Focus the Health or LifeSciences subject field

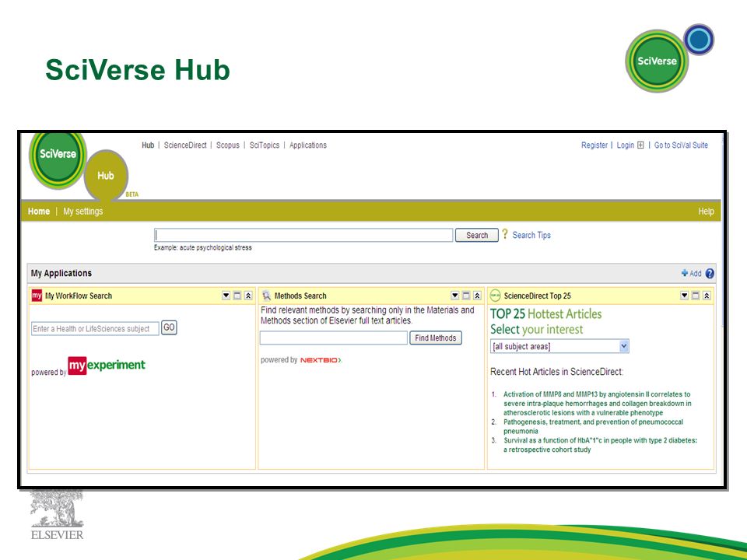[95, 328]
